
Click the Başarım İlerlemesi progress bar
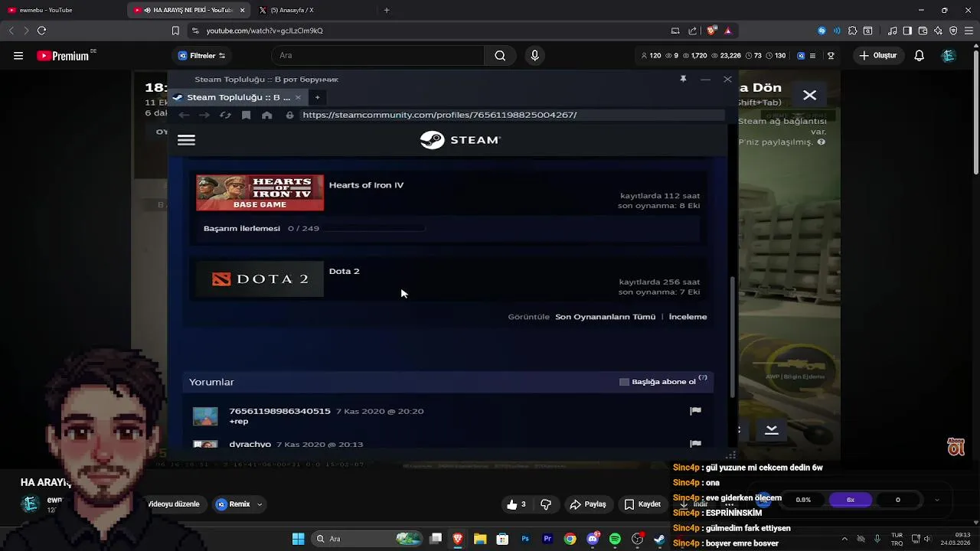click(x=376, y=228)
